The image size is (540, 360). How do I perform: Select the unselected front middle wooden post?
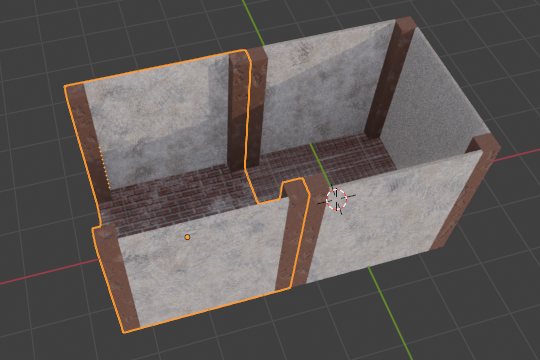pyautogui.click(x=314, y=231)
